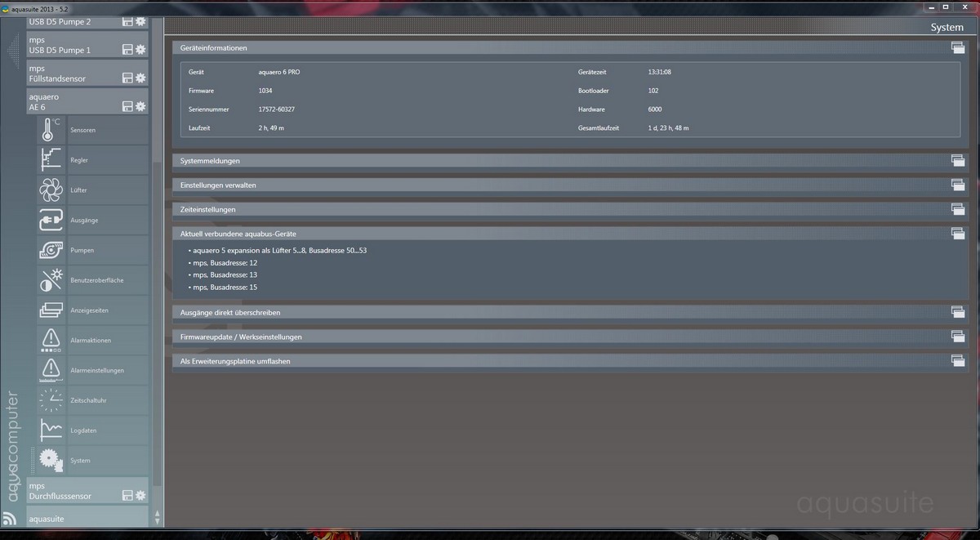This screenshot has height=540, width=980.
Task: Click the save icon for Füllstandsensor
Action: tap(127, 78)
